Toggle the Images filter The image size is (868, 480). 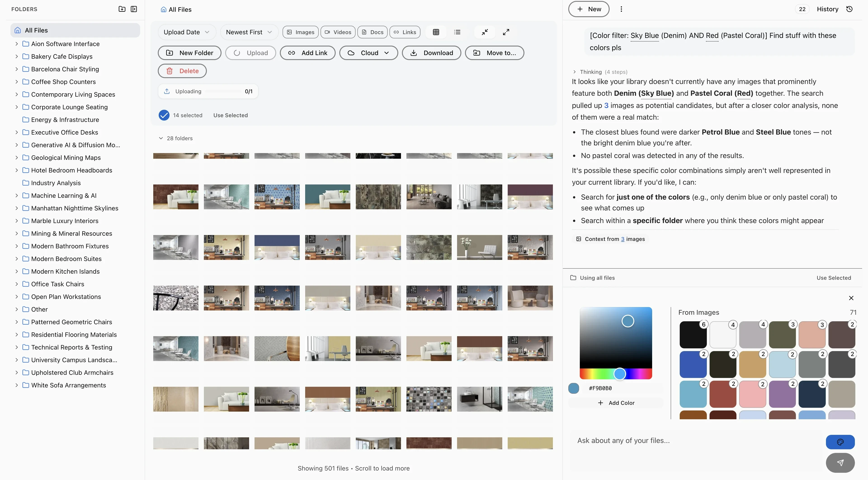click(300, 32)
